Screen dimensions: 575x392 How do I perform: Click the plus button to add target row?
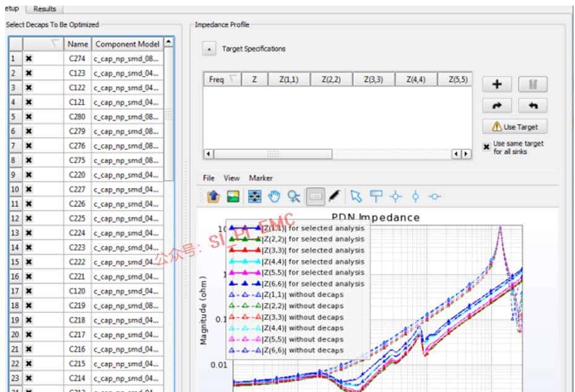496,84
